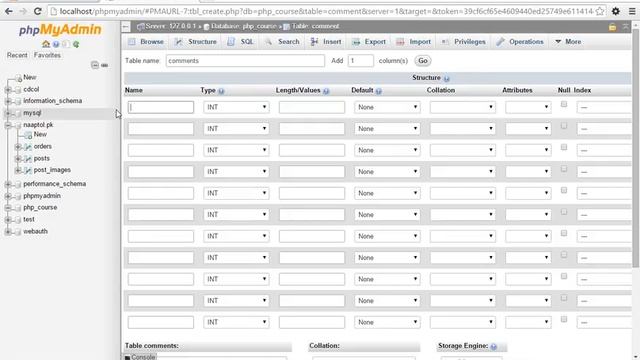Switch to the Browse tab
The height and width of the screenshot is (360, 640).
(147, 42)
